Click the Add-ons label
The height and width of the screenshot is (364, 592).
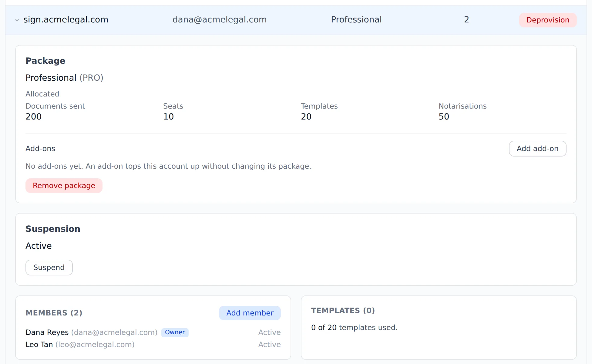[x=40, y=149]
